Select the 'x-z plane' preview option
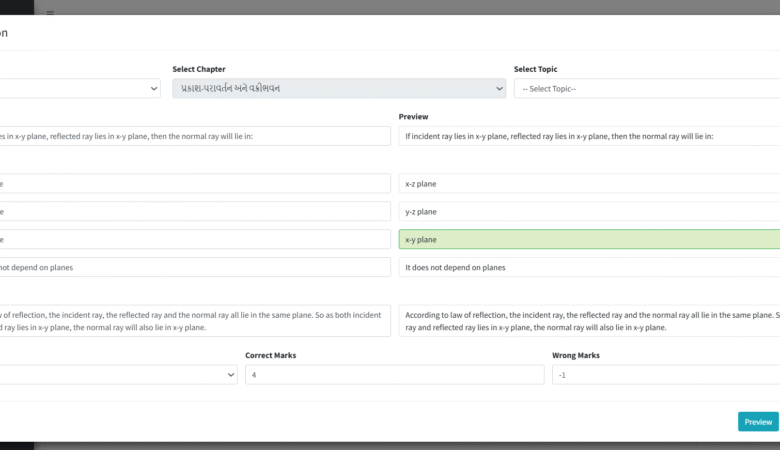The width and height of the screenshot is (780, 450). click(588, 184)
